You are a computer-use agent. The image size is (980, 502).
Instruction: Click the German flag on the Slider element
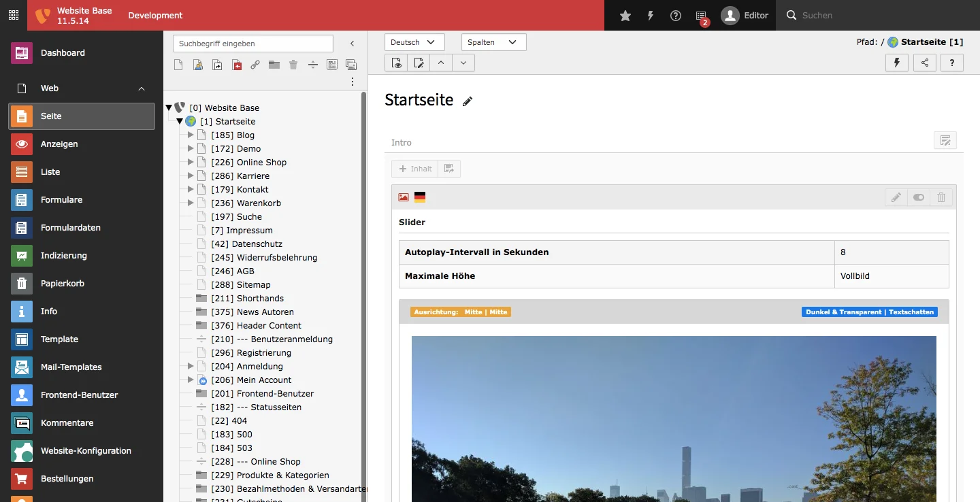pos(420,197)
